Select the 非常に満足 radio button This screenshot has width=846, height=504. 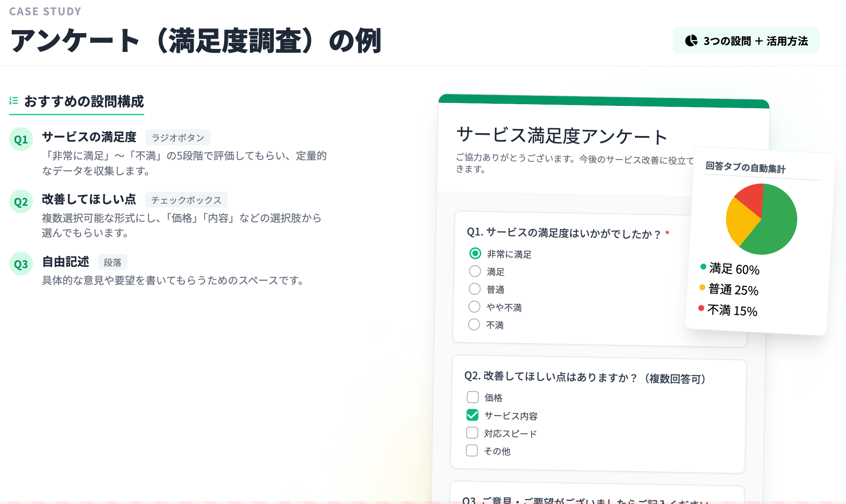click(475, 253)
